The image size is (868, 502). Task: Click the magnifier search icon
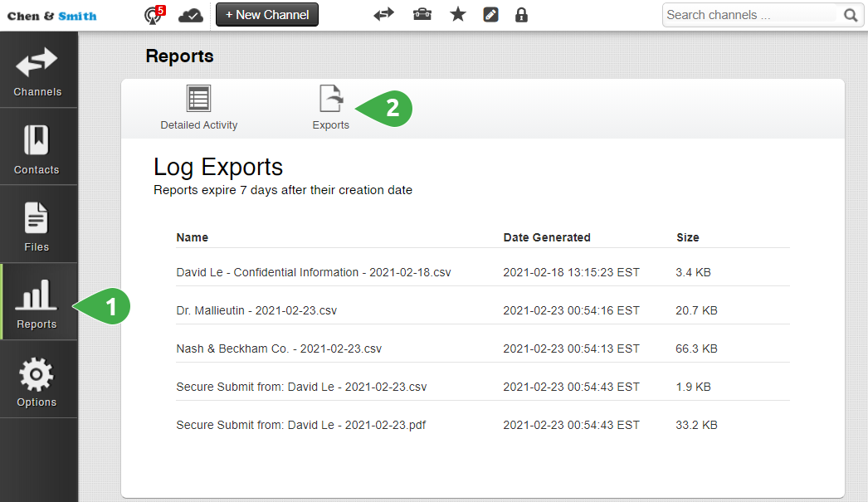851,15
